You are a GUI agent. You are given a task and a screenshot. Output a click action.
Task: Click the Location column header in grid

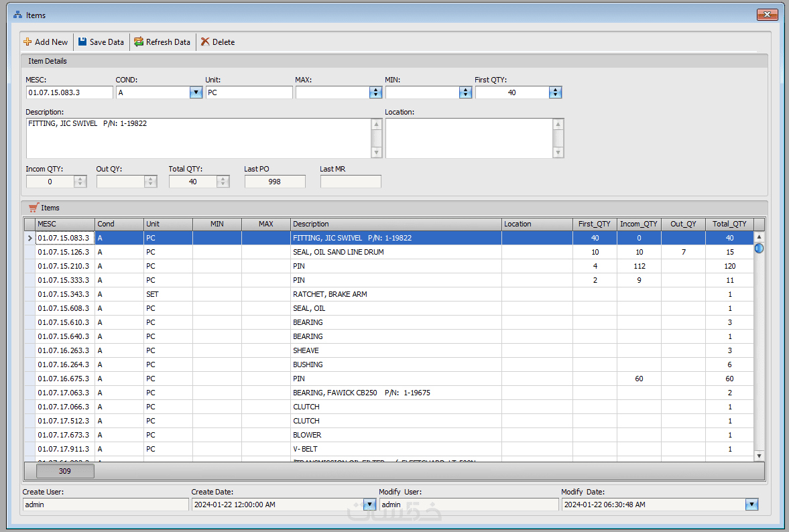537,224
